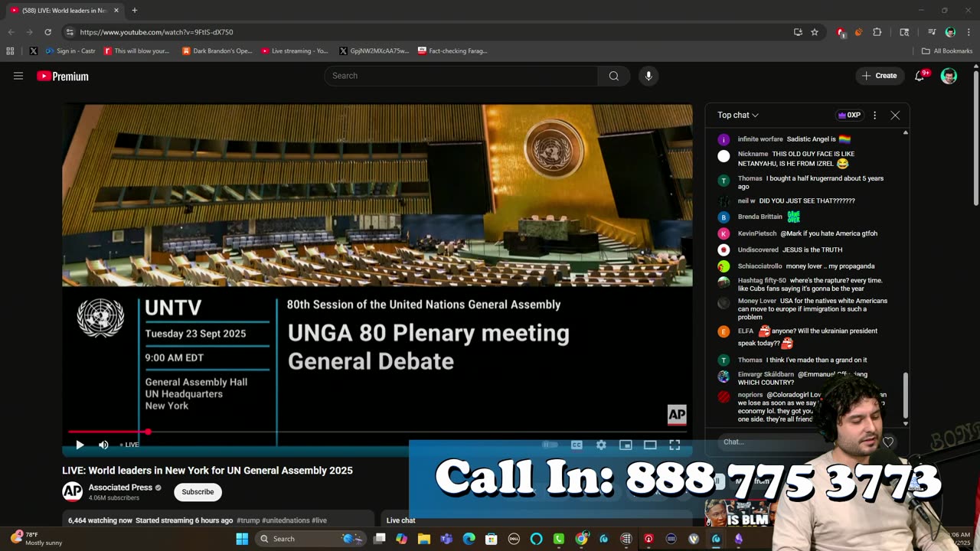The width and height of the screenshot is (980, 551).
Task: Open the YouTube guide hamburger menu
Action: coord(18,76)
